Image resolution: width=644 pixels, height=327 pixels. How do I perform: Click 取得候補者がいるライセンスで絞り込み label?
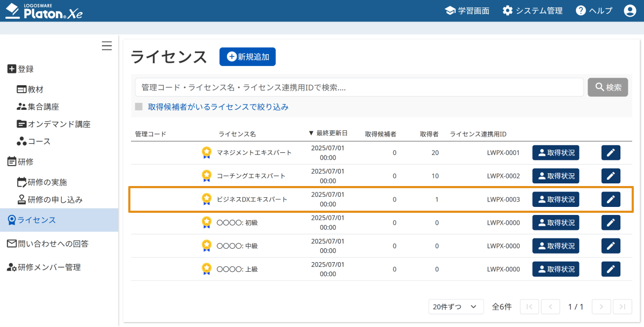click(218, 107)
